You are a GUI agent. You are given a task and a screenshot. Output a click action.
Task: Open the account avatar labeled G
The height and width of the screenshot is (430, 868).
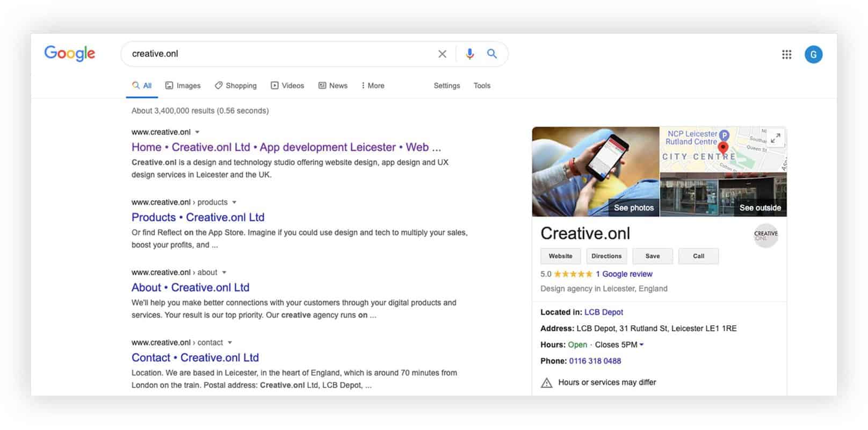(x=813, y=54)
